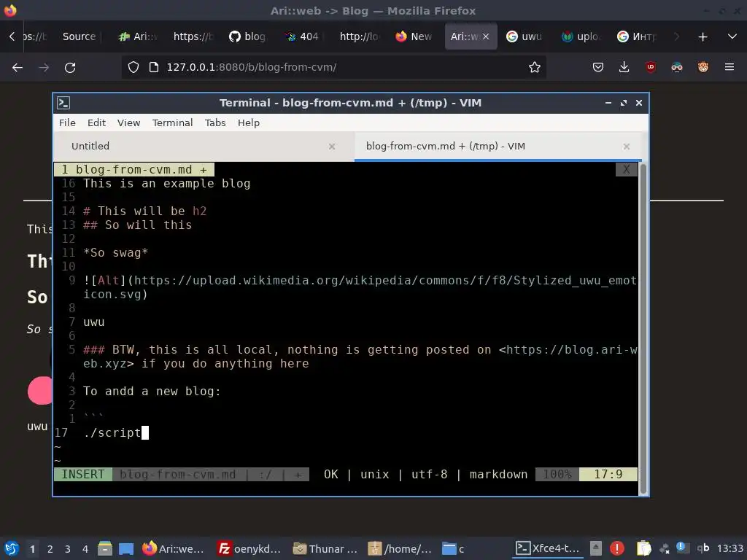Click the terminal vertical scrollbar
The width and height of the screenshot is (747, 560).
pyautogui.click(x=643, y=329)
